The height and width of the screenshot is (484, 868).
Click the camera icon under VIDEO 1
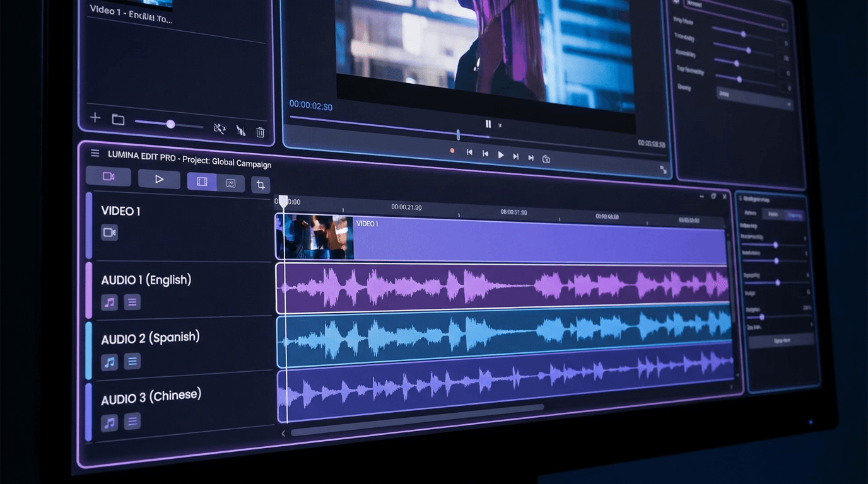click(109, 233)
